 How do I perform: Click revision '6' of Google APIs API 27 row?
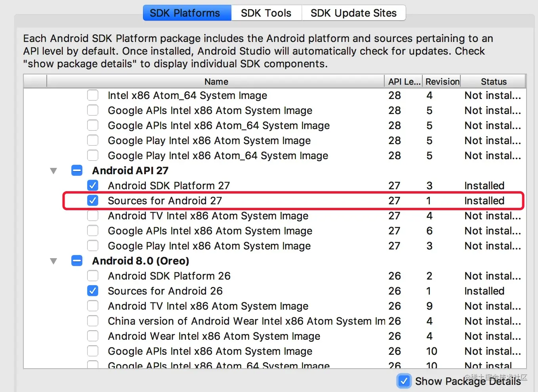coord(429,231)
